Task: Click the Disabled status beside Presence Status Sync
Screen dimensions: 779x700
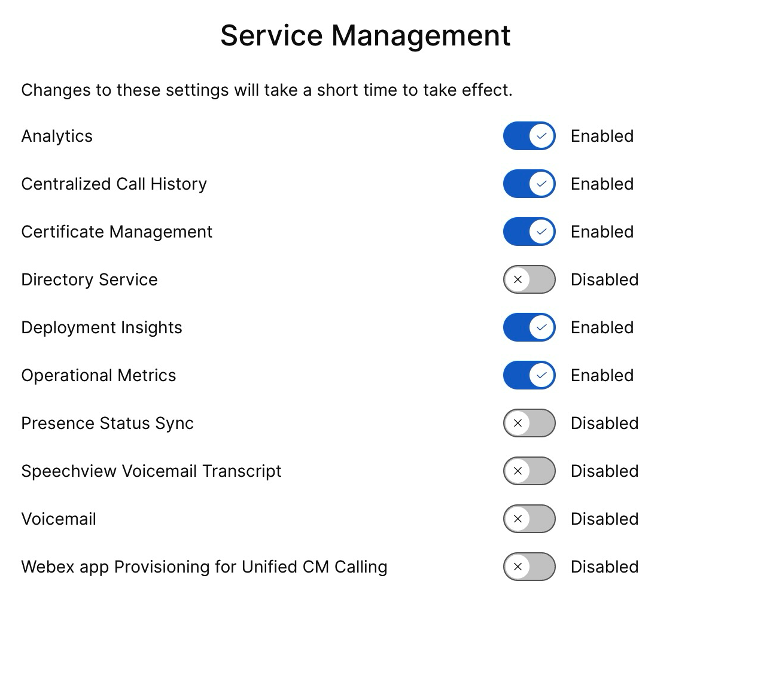Action: click(x=604, y=423)
